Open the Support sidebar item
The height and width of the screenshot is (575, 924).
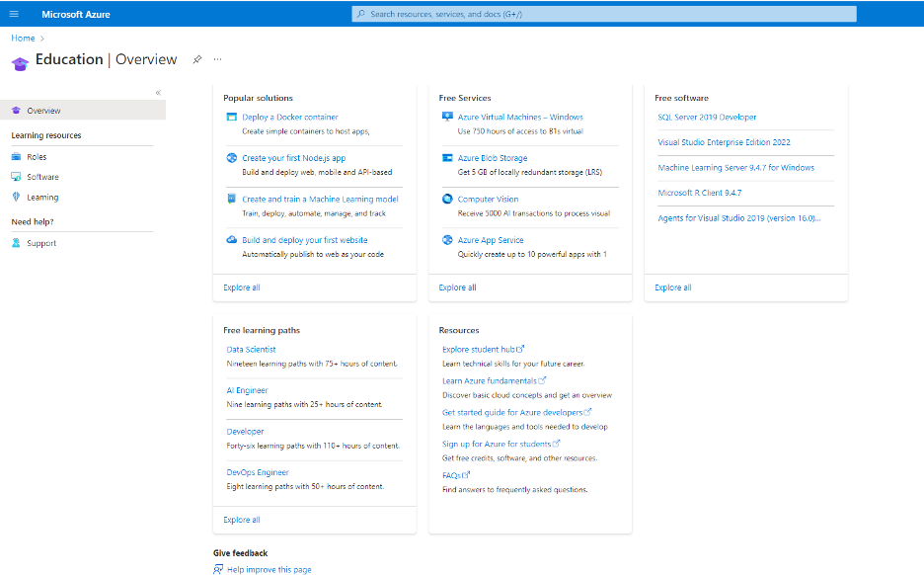click(41, 243)
